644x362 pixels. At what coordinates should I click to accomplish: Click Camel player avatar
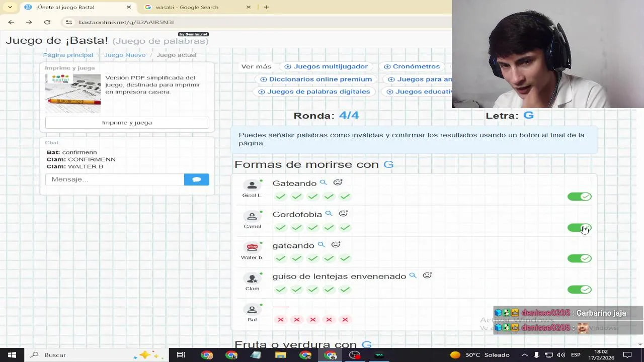tap(252, 216)
